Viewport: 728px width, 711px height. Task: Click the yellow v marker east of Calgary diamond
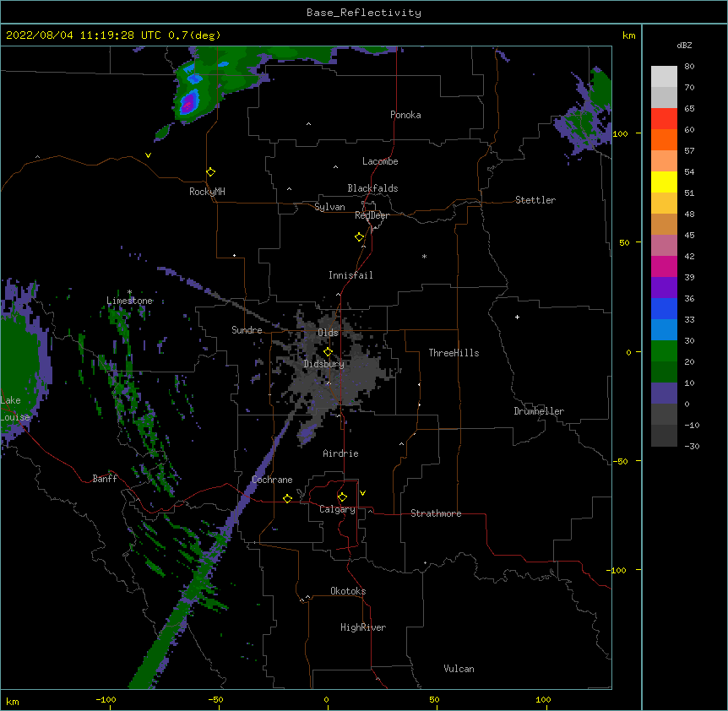(x=362, y=493)
